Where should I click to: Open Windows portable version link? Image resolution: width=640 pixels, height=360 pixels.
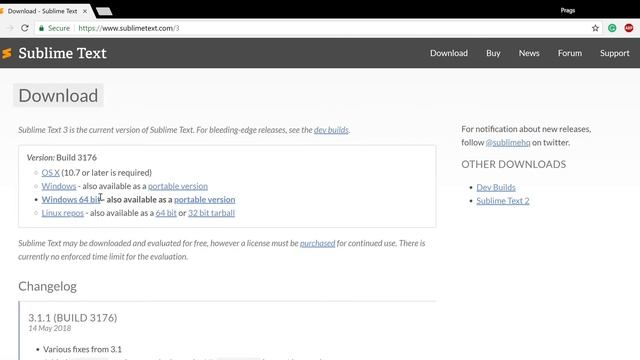click(x=178, y=186)
